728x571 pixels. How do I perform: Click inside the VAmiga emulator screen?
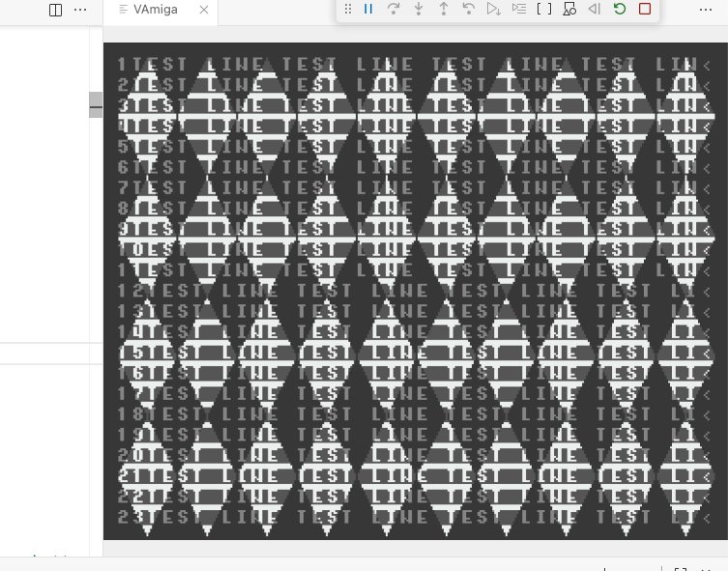pos(416,292)
